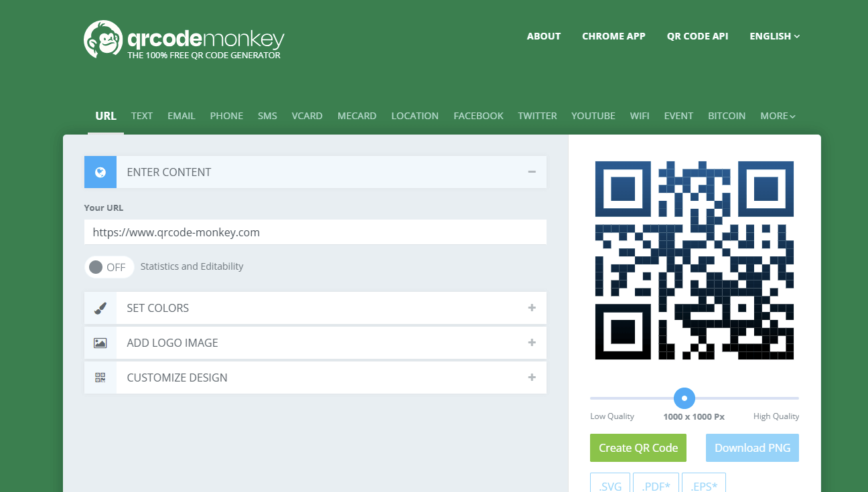Viewport: 868px width, 492px height.
Task: Open the Event tab
Action: pos(678,116)
